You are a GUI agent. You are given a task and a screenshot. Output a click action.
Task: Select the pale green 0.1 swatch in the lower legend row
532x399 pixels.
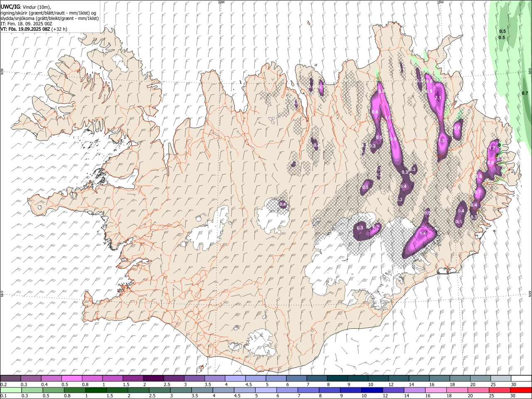11,390
